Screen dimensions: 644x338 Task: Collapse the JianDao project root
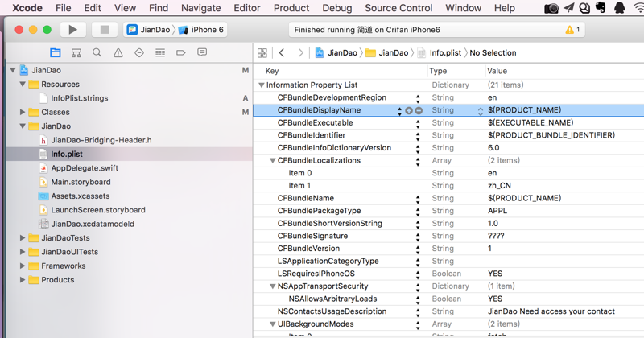point(13,70)
